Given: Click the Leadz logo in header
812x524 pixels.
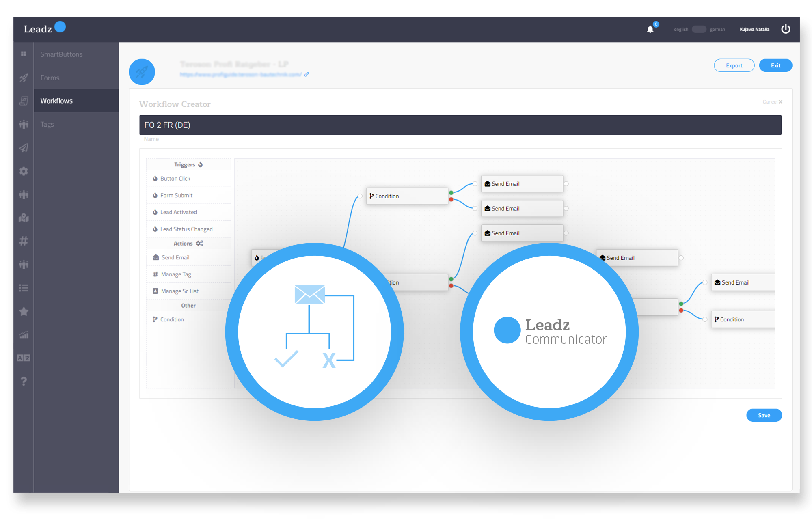Looking at the screenshot, I should 45,28.
